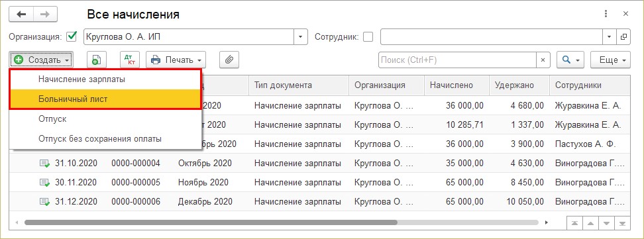Screen dimensions: 644x239
Task: Open the Еще menu button
Action: 610,60
